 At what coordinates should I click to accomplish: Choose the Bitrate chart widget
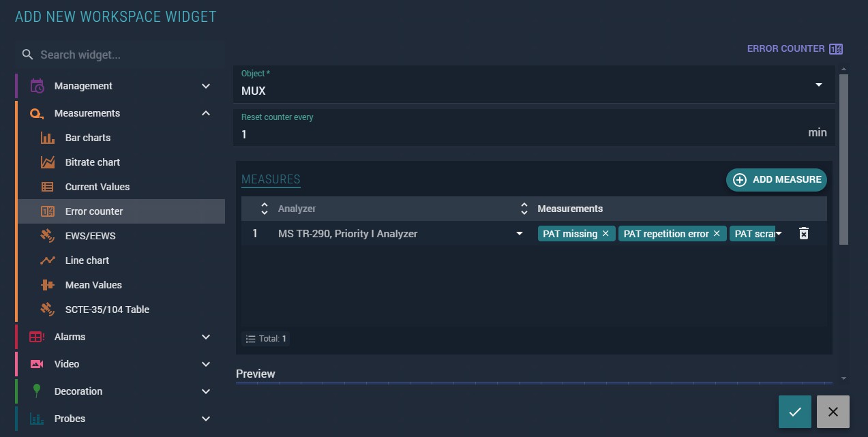pyautogui.click(x=92, y=162)
